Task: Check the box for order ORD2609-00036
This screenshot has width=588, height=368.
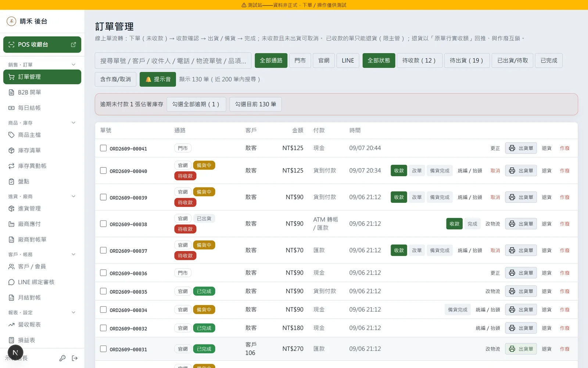Action: coord(103,273)
